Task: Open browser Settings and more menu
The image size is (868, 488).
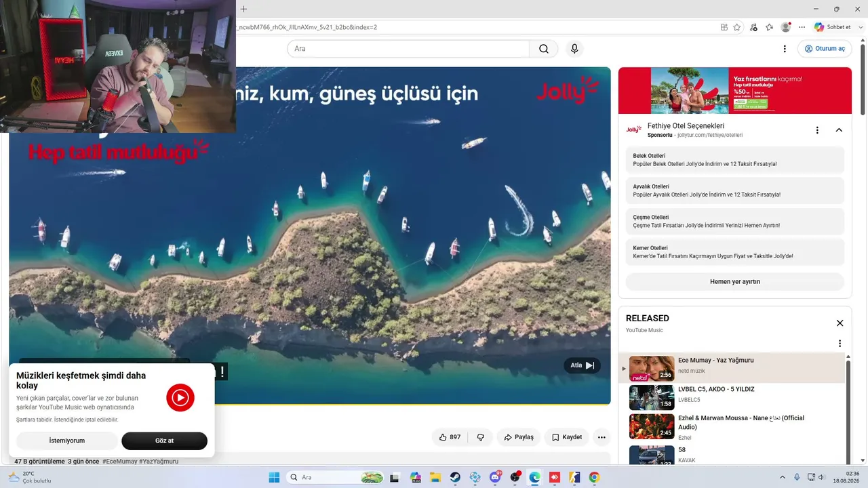Action: [802, 27]
